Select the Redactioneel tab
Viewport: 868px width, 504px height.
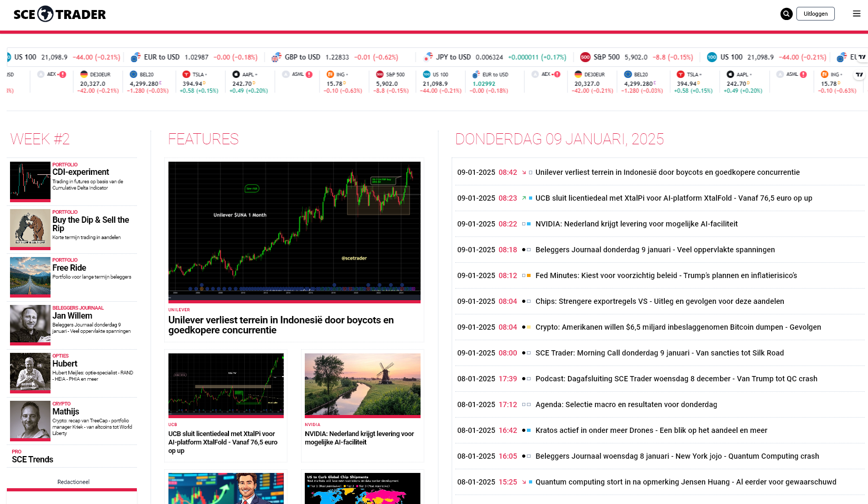73,482
